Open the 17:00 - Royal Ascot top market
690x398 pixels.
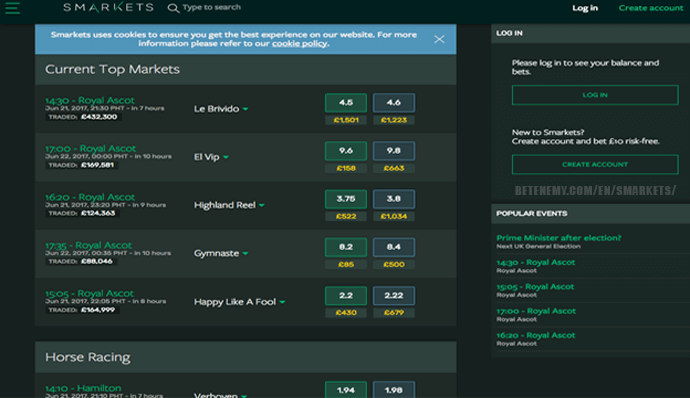91,149
